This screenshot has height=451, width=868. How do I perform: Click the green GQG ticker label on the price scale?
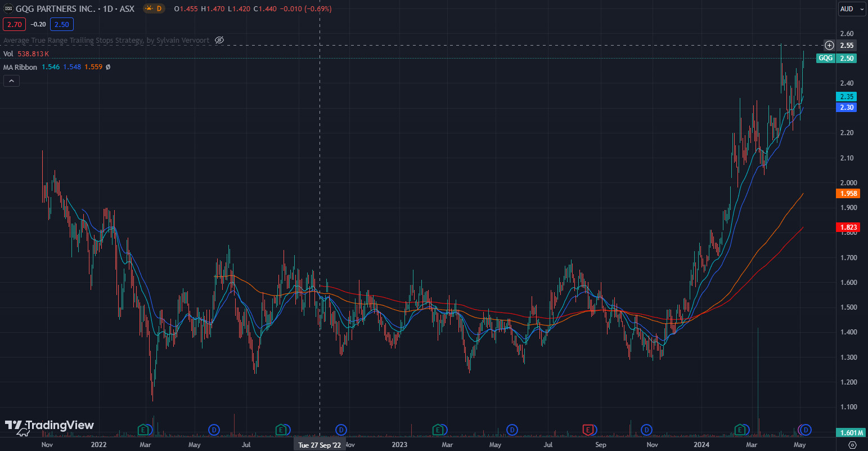[825, 58]
